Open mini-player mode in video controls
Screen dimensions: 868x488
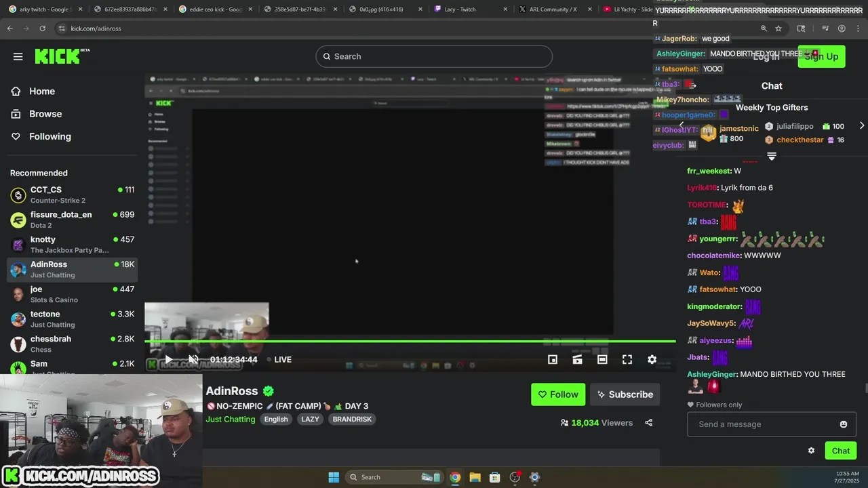tap(553, 359)
